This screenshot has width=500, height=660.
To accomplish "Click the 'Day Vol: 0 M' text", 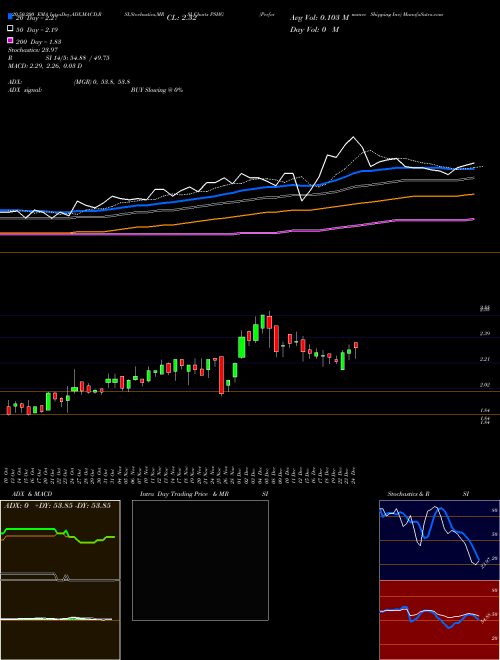I will tap(314, 29).
